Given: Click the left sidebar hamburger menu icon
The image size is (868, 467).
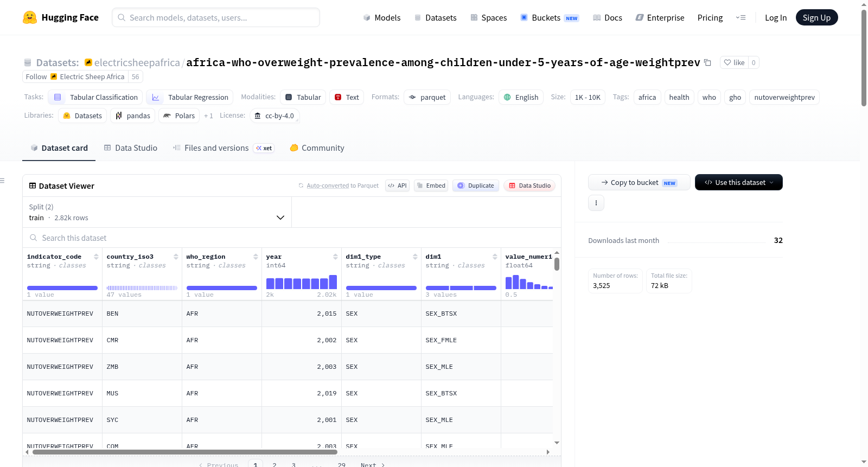Looking at the screenshot, I should (2, 181).
